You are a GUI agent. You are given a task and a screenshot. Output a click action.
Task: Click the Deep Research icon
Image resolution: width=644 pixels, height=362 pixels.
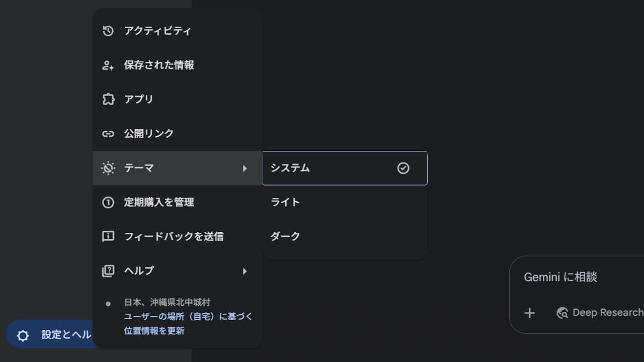pos(562,313)
